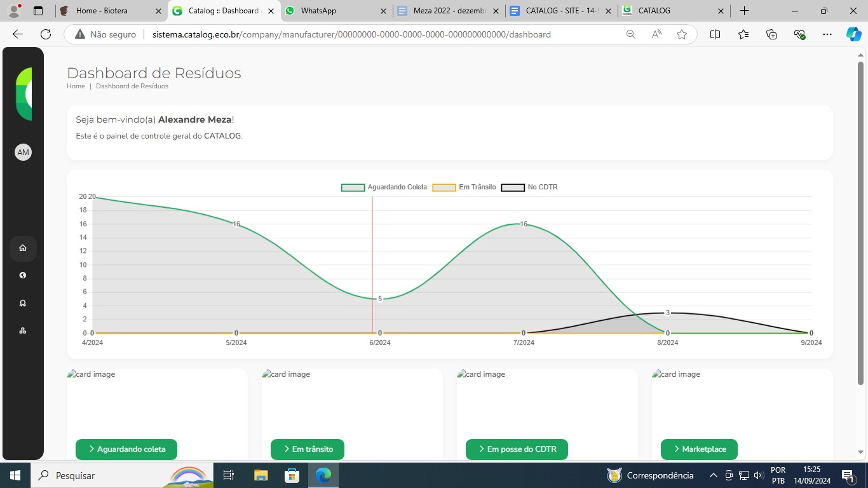Image resolution: width=868 pixels, height=488 pixels.
Task: Switch to the CATALOG - SITE document tab
Action: (561, 11)
